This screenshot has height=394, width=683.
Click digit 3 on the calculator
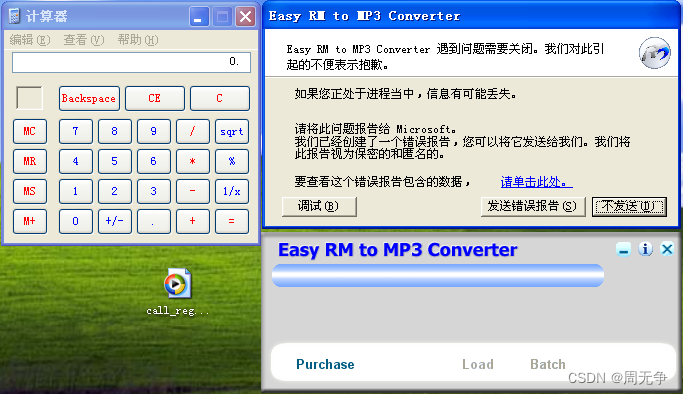pyautogui.click(x=154, y=192)
